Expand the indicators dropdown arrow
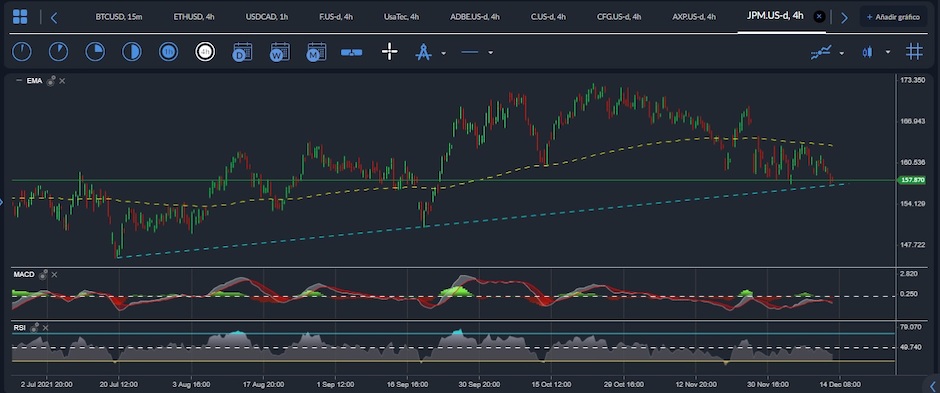This screenshot has height=393, width=940. 842,53
